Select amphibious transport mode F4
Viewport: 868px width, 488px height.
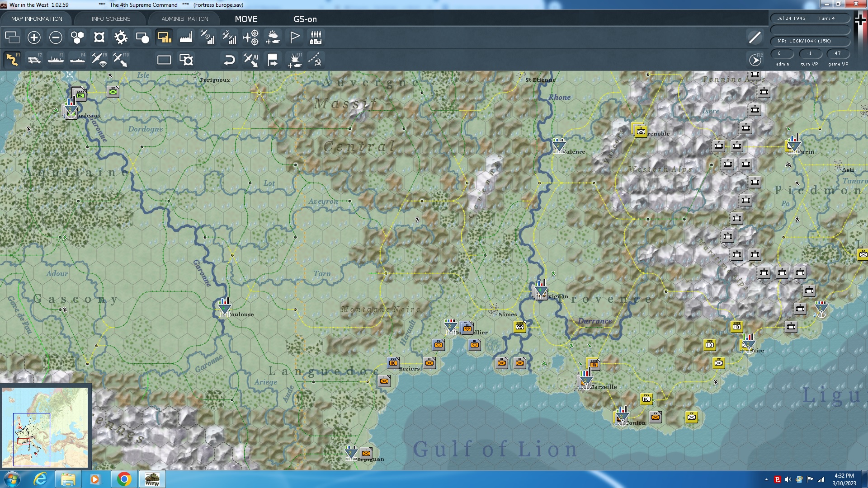click(x=78, y=60)
